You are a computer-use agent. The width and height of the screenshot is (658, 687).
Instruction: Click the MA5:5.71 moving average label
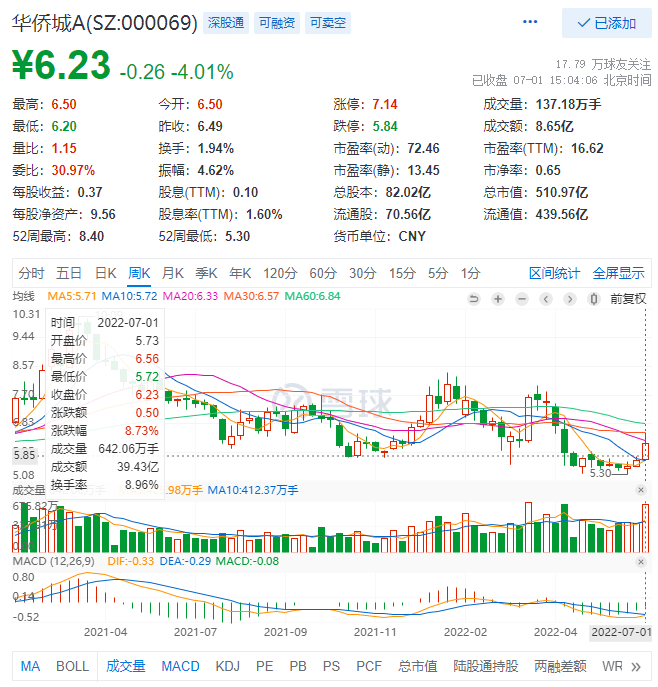coord(72,297)
